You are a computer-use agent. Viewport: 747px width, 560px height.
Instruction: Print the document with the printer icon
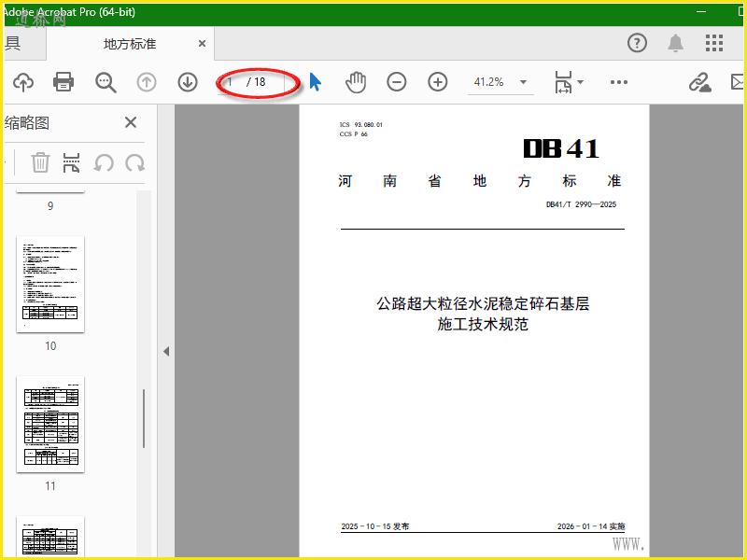coord(63,82)
